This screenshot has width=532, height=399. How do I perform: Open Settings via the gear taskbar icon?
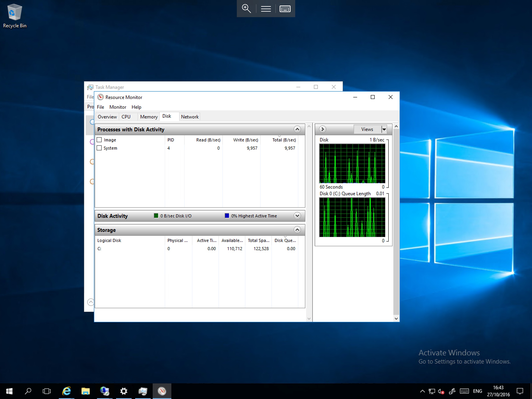click(124, 391)
